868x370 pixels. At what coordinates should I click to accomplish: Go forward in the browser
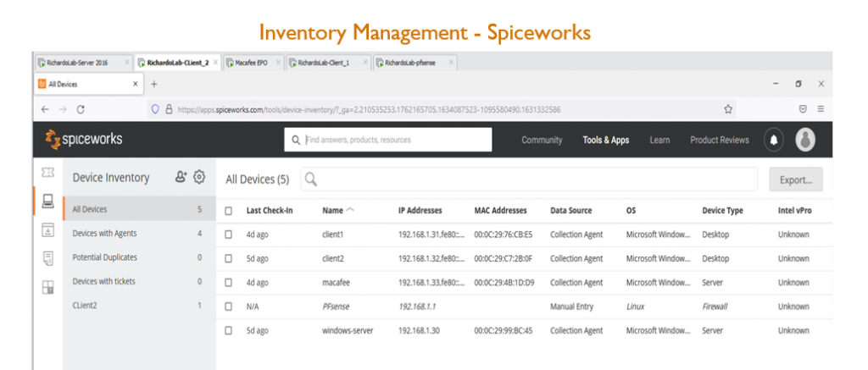[x=63, y=109]
